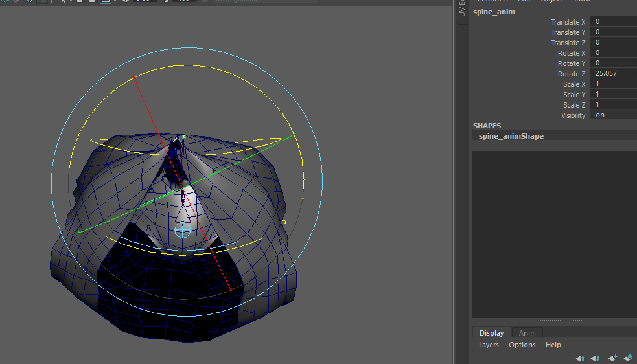Click the Scale X value field
The image size is (637, 364).
(613, 84)
